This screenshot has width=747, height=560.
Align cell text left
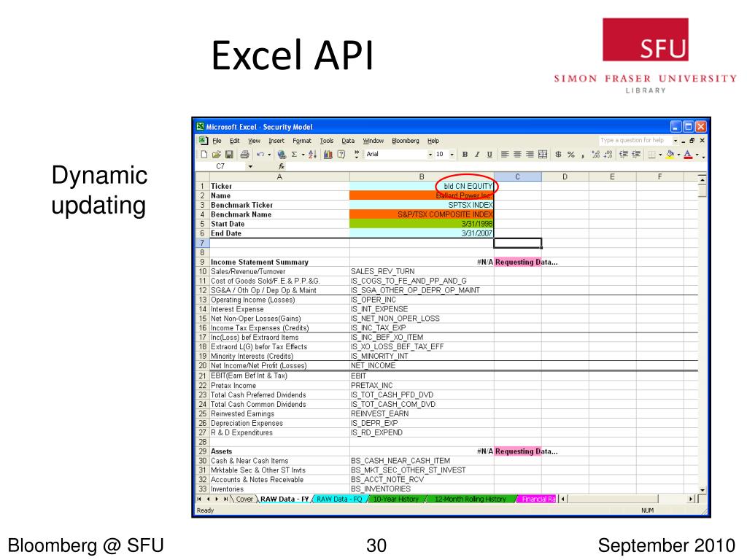click(x=505, y=155)
